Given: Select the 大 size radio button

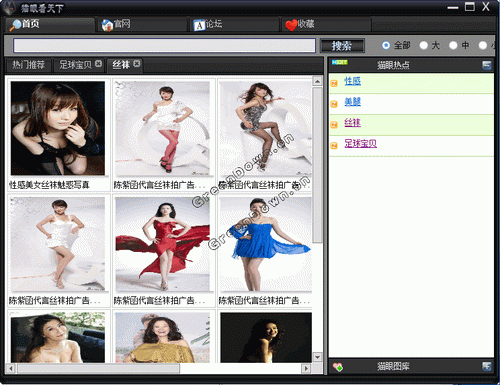Looking at the screenshot, I should [x=423, y=45].
